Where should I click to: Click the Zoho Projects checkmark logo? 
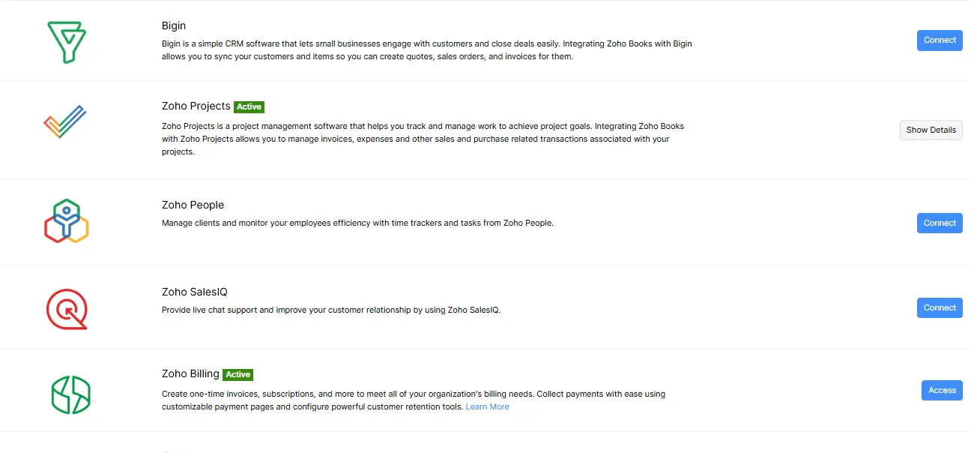65,121
